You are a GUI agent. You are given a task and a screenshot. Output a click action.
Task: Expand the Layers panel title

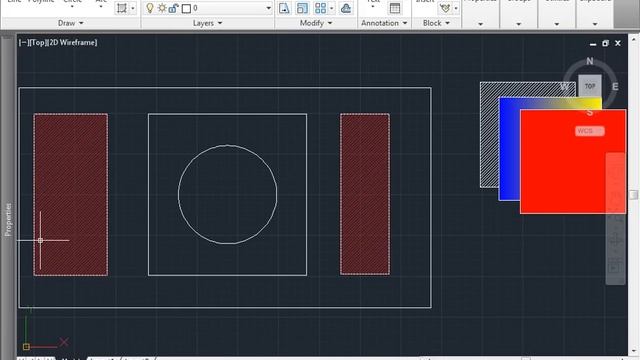pos(208,23)
